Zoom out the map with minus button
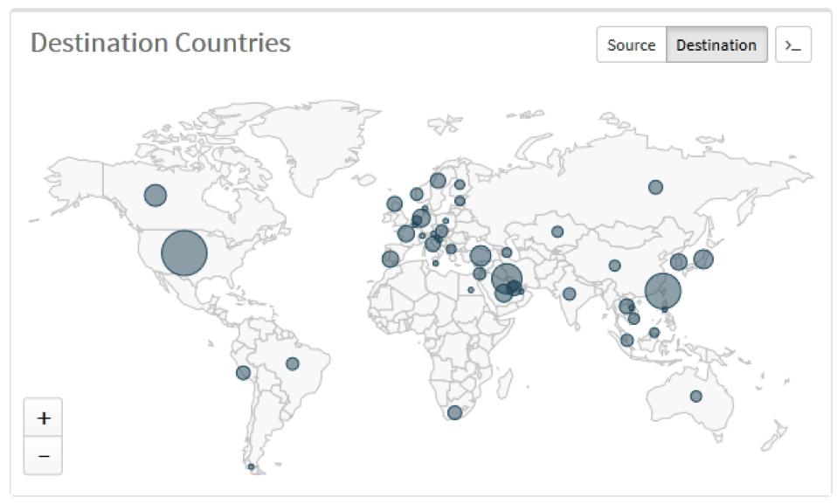The image size is (837, 504). [43, 455]
